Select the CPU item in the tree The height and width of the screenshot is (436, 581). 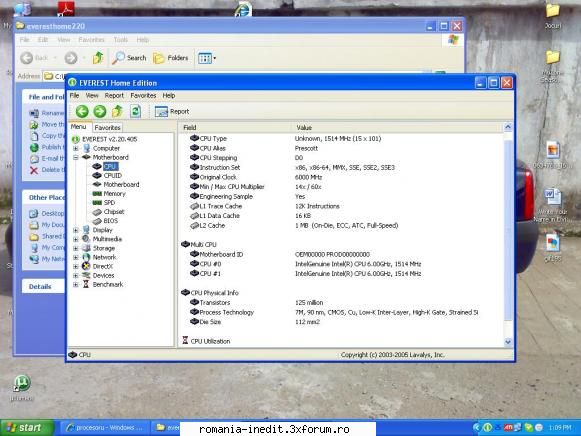110,166
